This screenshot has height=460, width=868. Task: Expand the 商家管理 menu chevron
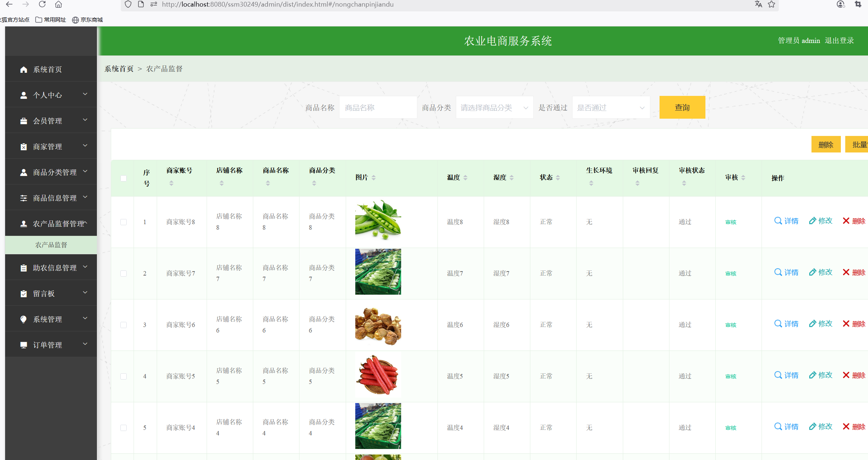(85, 146)
